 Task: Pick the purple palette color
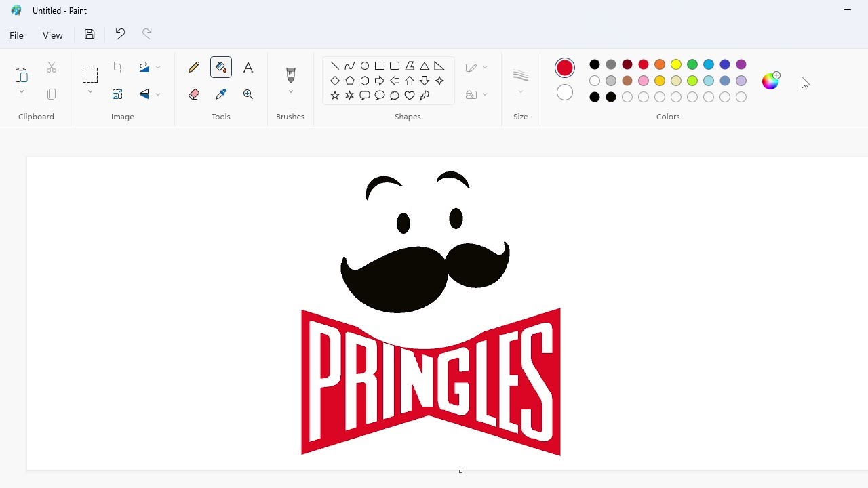pos(741,64)
